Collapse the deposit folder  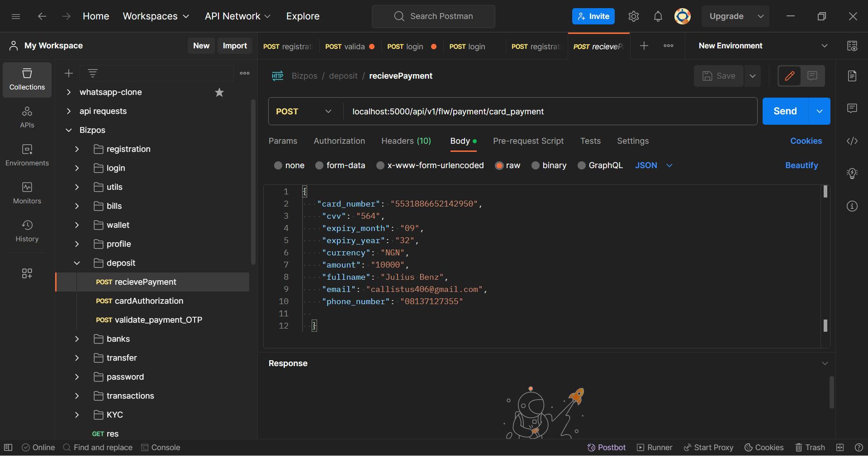(77, 263)
